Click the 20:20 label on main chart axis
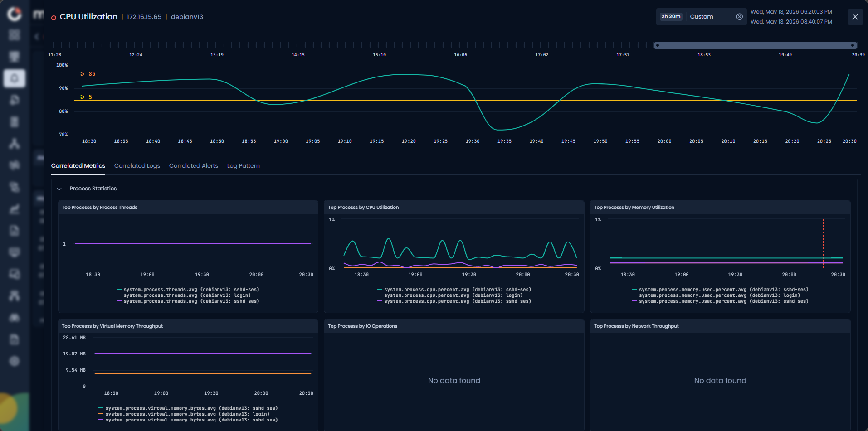The image size is (868, 431). [792, 141]
